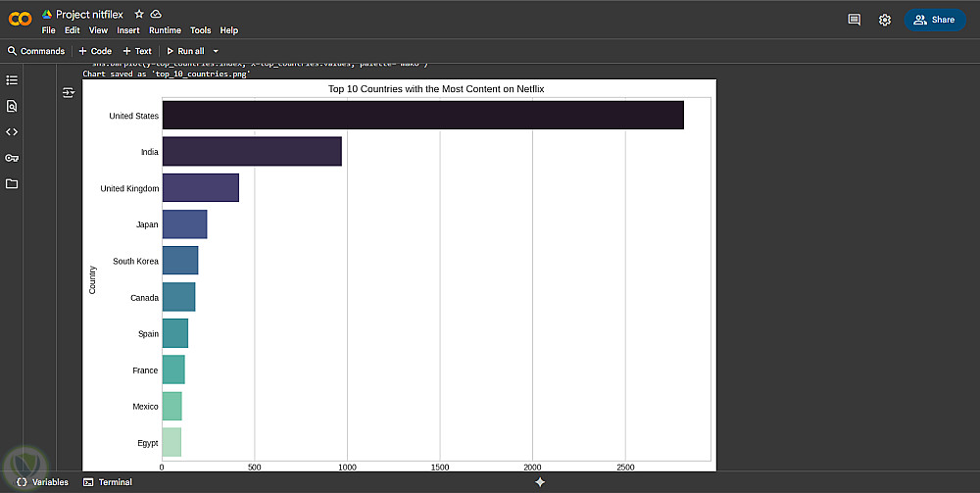
Task: Open the Secrets key sidebar icon
Action: 11,158
